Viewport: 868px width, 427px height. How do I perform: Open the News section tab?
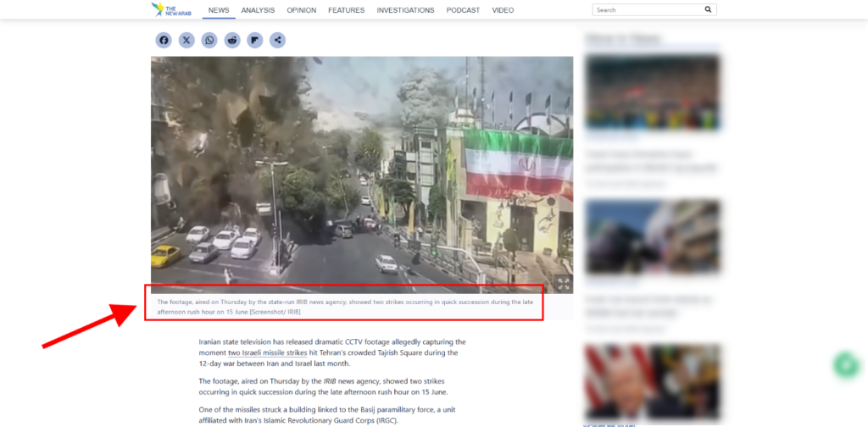(x=219, y=10)
